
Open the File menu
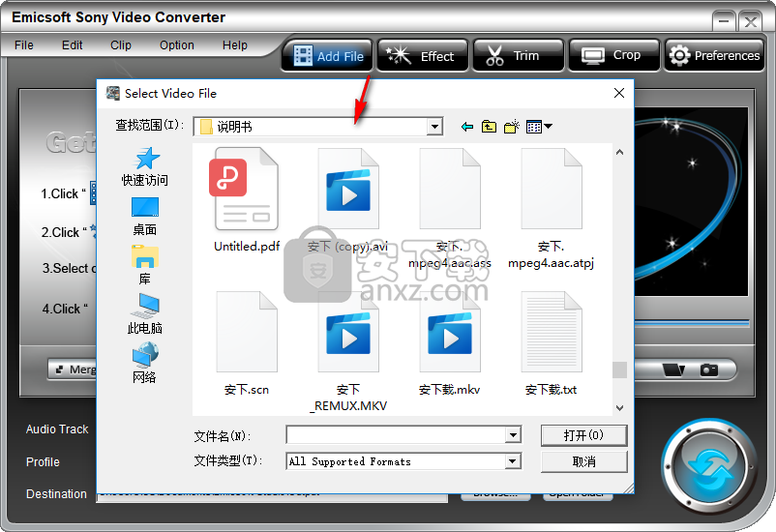pos(24,45)
